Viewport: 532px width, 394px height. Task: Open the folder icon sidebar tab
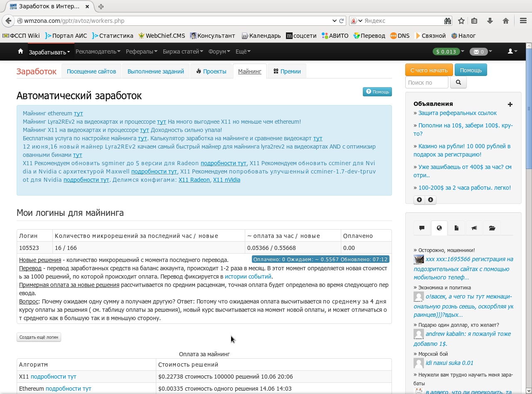click(x=492, y=228)
